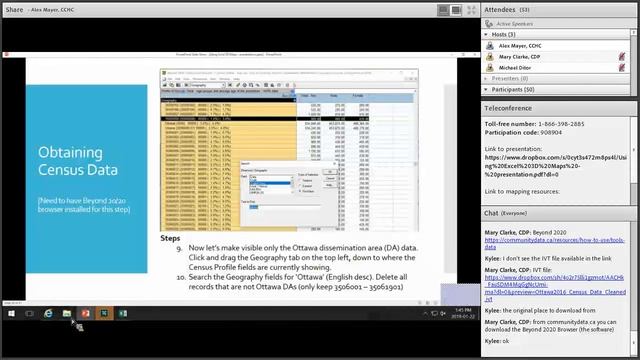The width and height of the screenshot is (640, 360).
Task: Click the volume icon in system tray
Action: (x=443, y=313)
